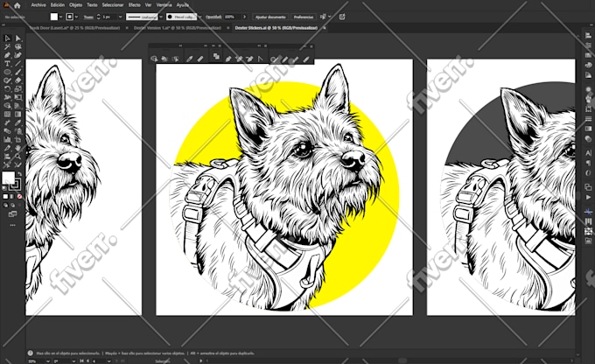Viewport: 595px width, 364px height.
Task: Select the Eraser tool in the left toolbar
Action: [17, 80]
